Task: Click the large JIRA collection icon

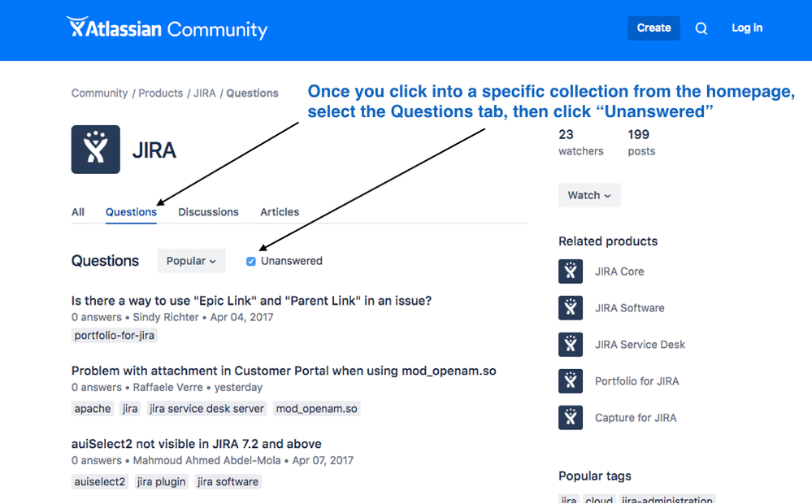Action: [x=96, y=150]
